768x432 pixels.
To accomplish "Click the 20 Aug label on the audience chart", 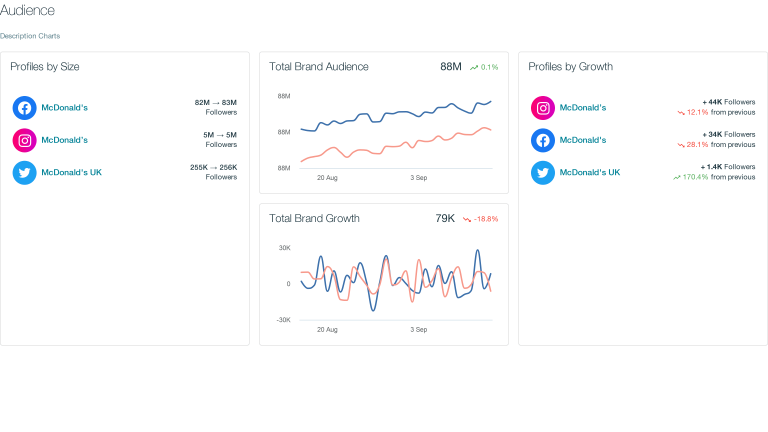I will [327, 177].
